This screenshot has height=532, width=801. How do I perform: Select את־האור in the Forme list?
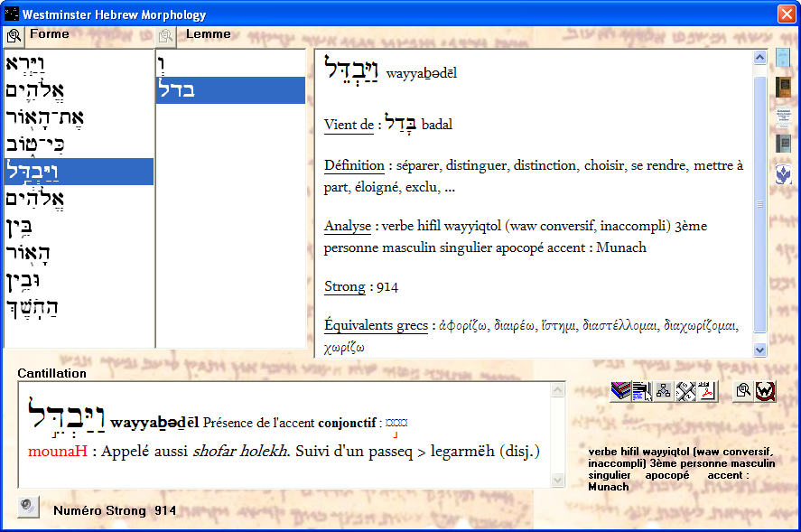79,118
